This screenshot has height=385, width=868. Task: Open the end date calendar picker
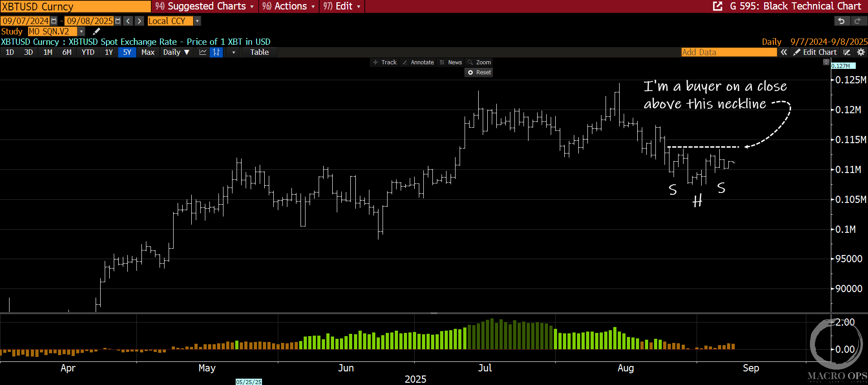[118, 21]
